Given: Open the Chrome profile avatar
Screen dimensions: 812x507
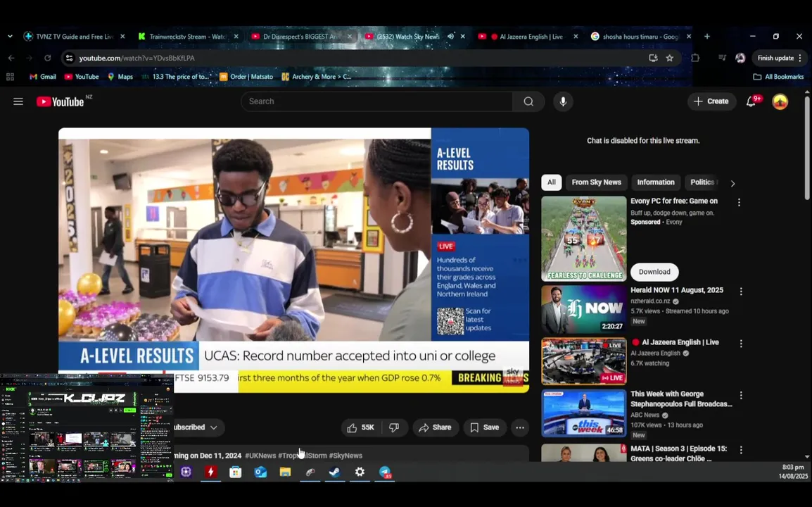Looking at the screenshot, I should pyautogui.click(x=740, y=58).
